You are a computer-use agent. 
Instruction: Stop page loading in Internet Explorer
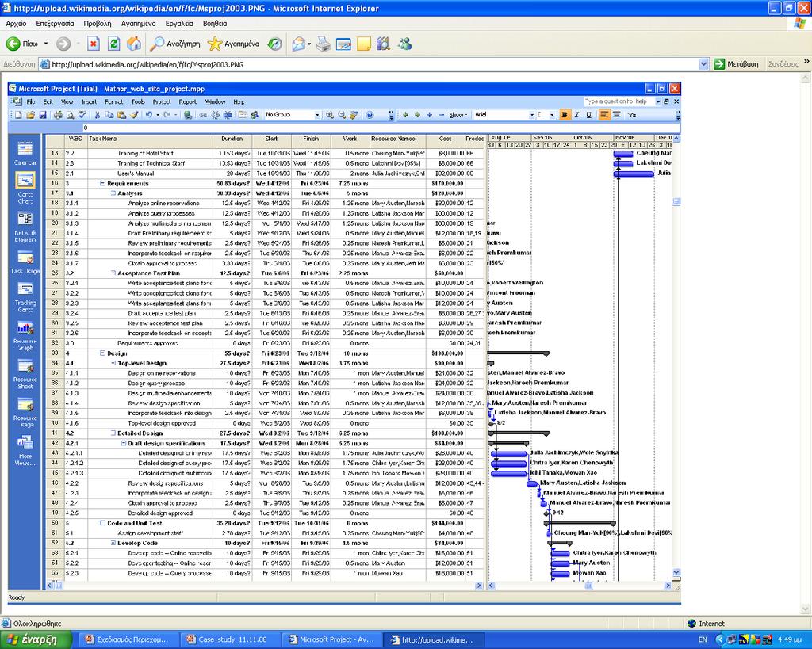[94, 44]
